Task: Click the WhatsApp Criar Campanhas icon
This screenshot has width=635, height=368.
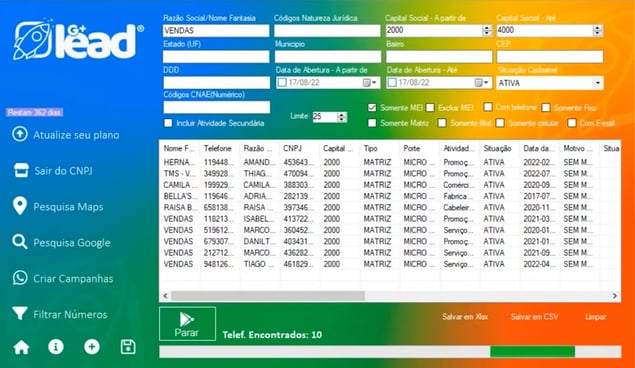Action: point(20,278)
